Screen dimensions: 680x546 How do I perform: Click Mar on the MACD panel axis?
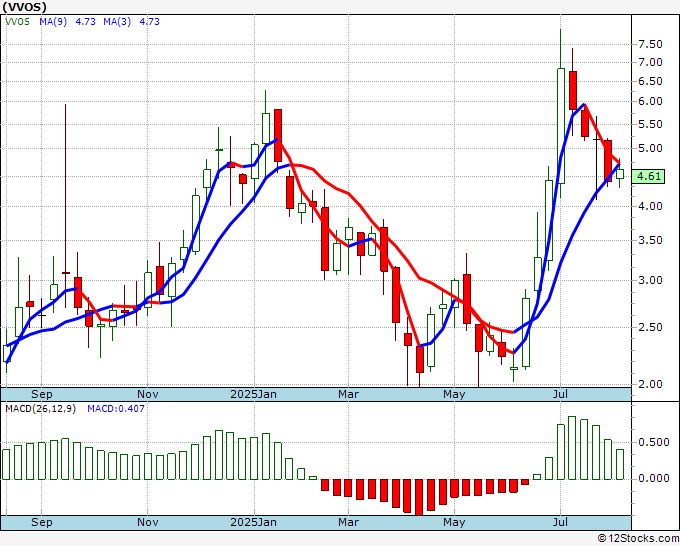348,522
